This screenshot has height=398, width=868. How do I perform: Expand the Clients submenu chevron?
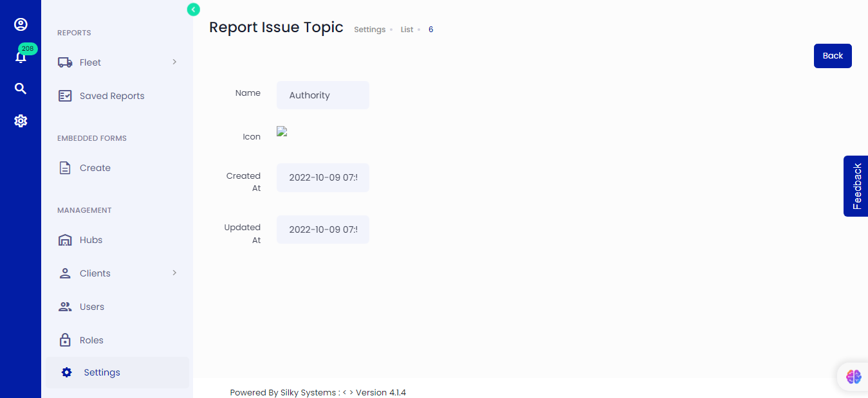tap(173, 273)
